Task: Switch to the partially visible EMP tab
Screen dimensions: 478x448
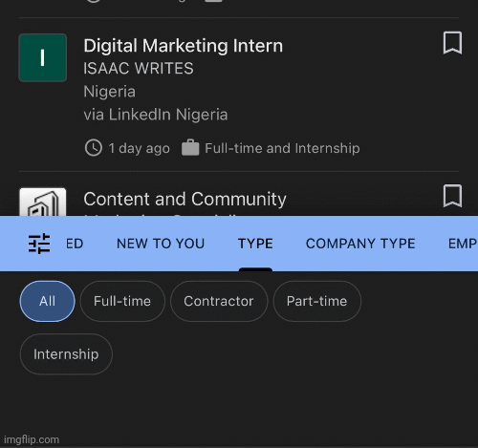Action: pyautogui.click(x=463, y=244)
